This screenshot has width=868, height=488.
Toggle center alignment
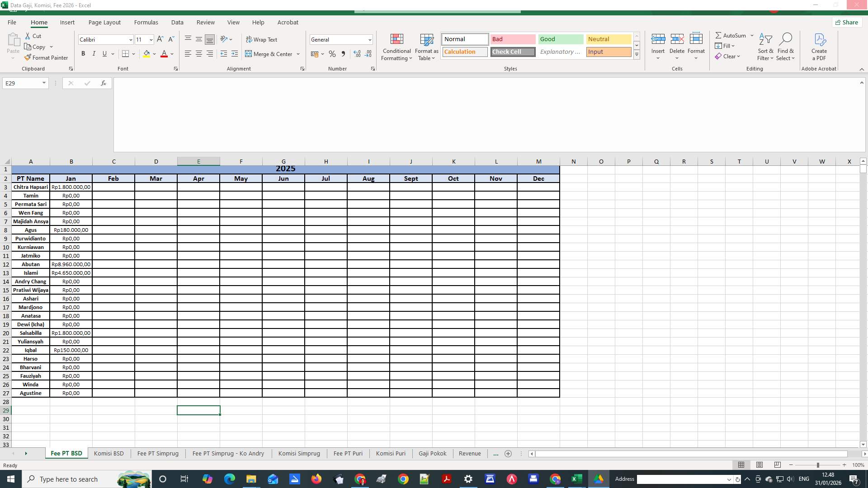tap(199, 54)
